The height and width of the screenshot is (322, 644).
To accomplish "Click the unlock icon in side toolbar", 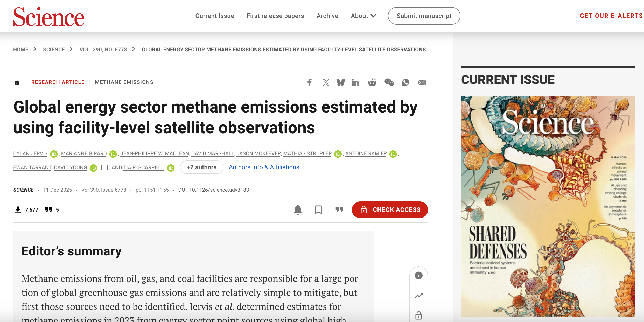I will [x=419, y=315].
